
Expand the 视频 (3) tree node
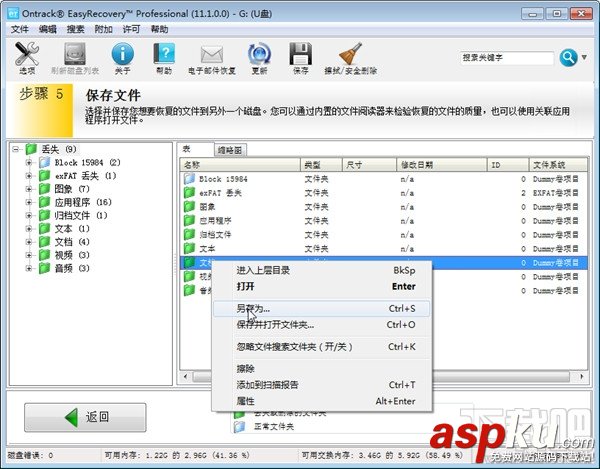[29, 255]
